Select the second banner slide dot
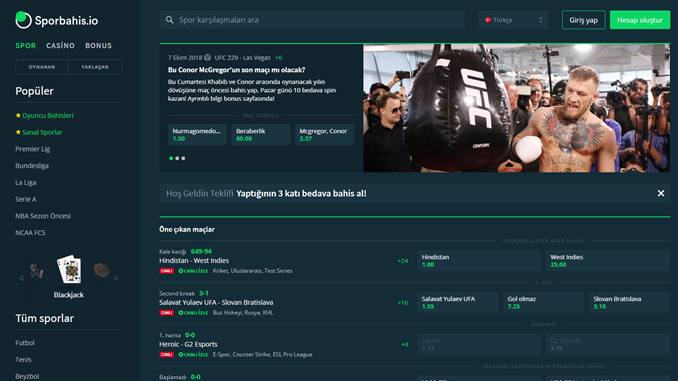The width and height of the screenshot is (678, 381). (177, 158)
